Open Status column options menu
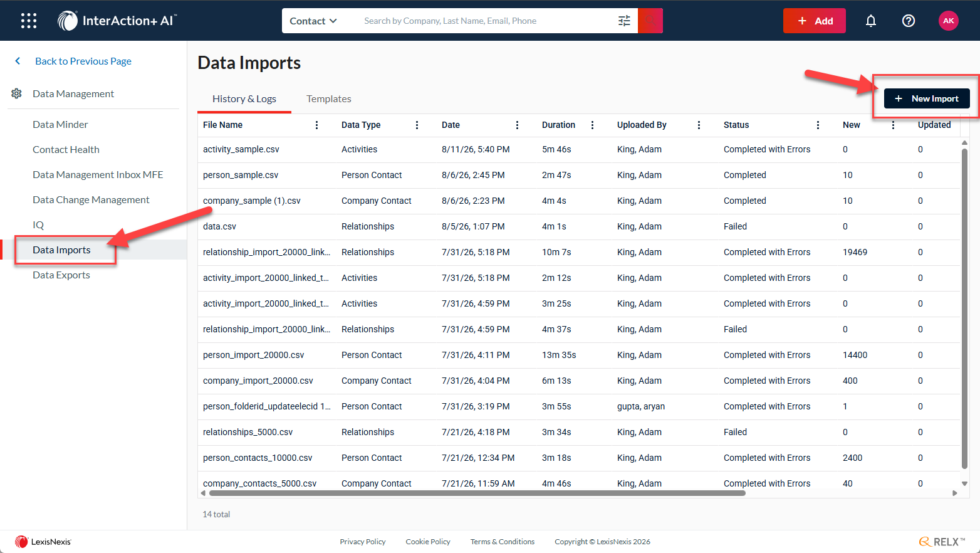 [x=818, y=125]
